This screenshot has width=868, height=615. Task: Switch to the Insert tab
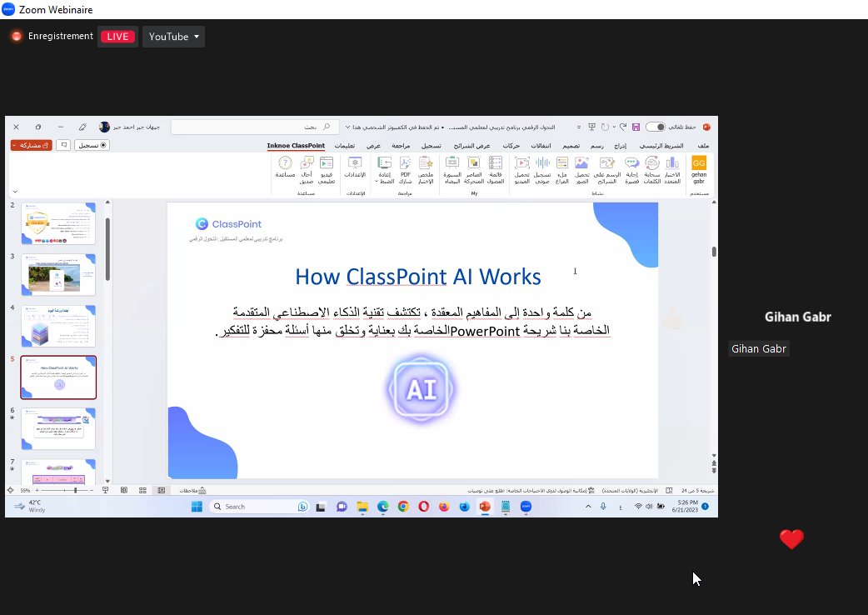coord(620,146)
